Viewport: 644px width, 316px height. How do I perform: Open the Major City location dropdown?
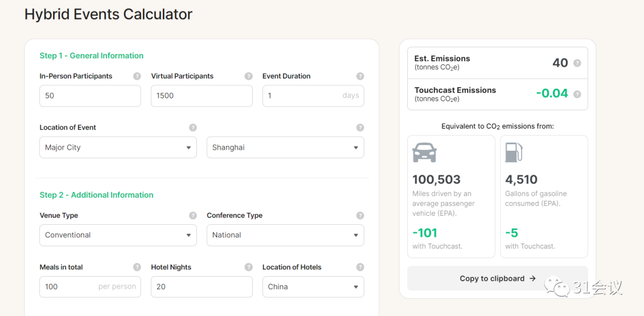coord(118,148)
